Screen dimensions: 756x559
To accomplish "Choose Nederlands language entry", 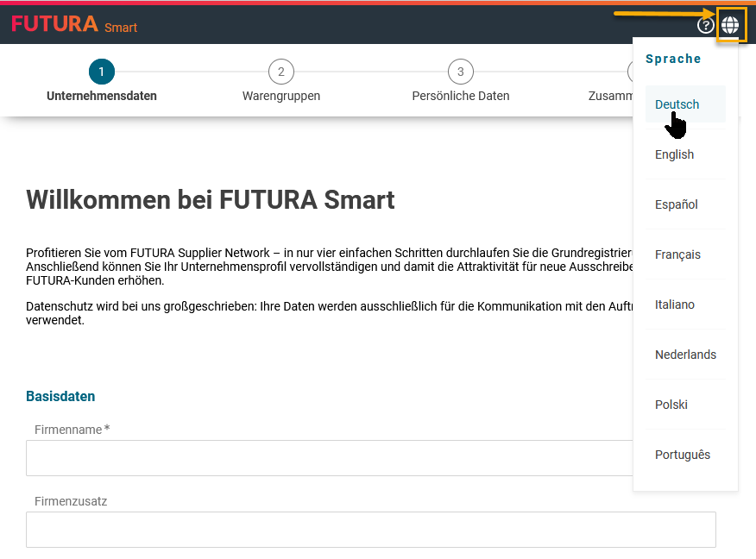I will 685,355.
